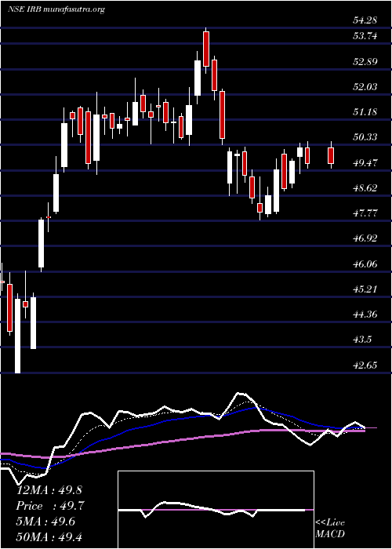Click the 50MA : 49.4 readout
Screen dimensions: 392x549
(49, 536)
